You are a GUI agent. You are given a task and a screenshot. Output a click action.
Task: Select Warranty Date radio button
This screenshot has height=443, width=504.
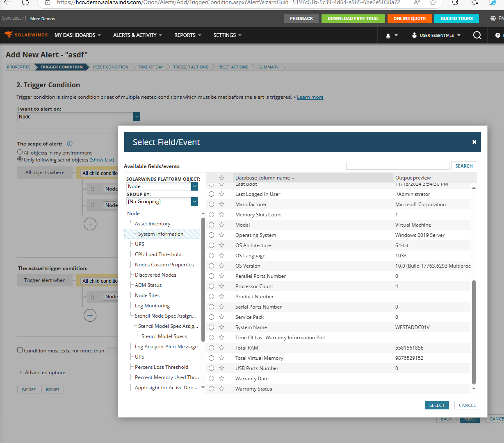[211, 378]
